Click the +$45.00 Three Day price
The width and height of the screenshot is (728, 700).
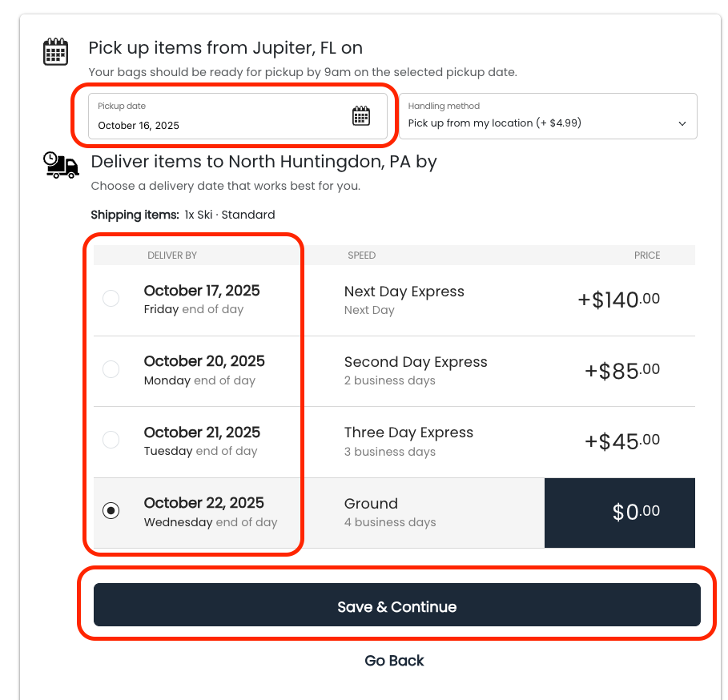point(622,441)
